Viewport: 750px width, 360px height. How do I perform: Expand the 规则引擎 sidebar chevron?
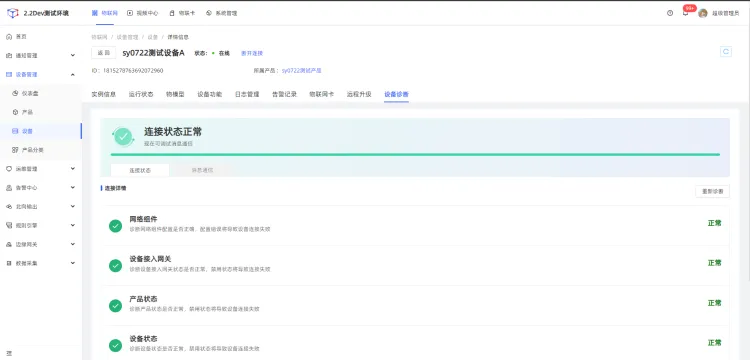[x=73, y=225]
